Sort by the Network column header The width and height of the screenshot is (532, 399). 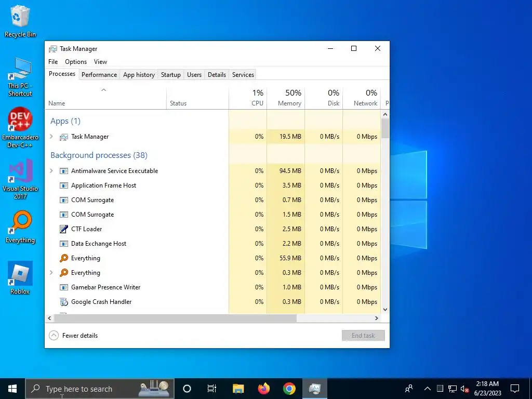(362, 98)
